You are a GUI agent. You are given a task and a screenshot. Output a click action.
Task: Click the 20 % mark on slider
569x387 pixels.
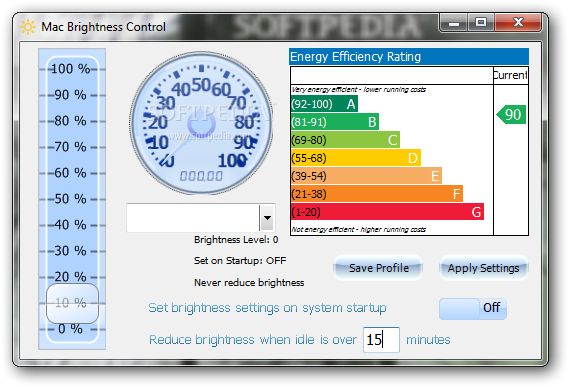[x=71, y=277]
